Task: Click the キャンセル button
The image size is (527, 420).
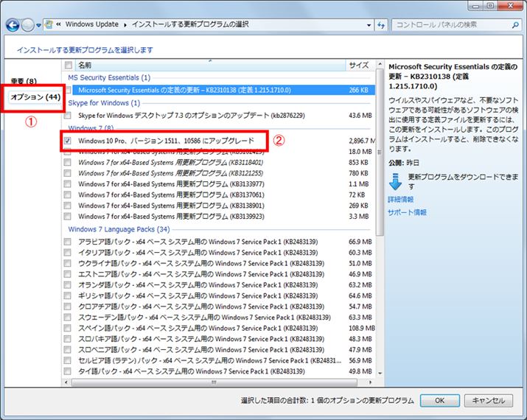Action: (x=489, y=401)
